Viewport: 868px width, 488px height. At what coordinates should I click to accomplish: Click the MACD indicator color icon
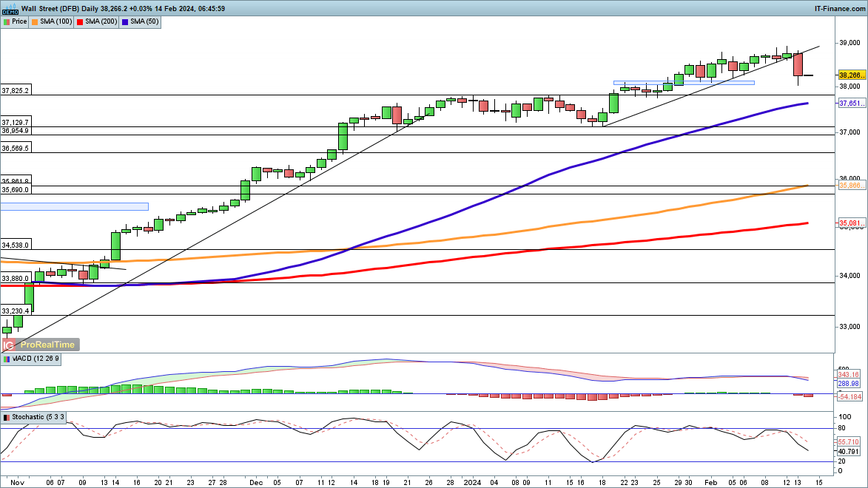pos(7,359)
